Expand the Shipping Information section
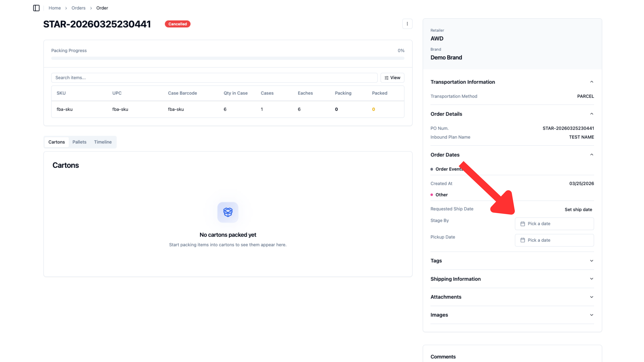The height and width of the screenshot is (362, 644). pos(592,279)
